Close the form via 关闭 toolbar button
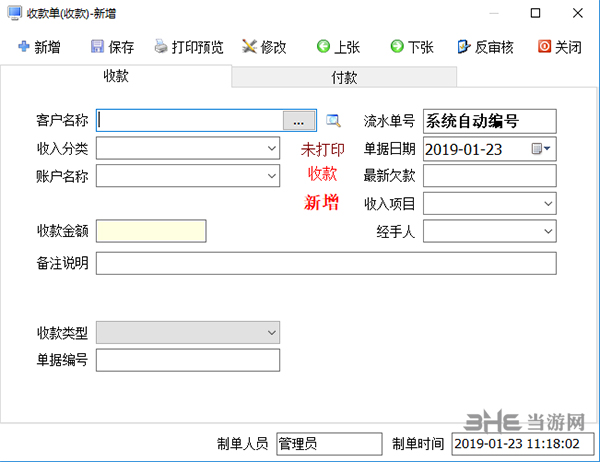 (560, 47)
